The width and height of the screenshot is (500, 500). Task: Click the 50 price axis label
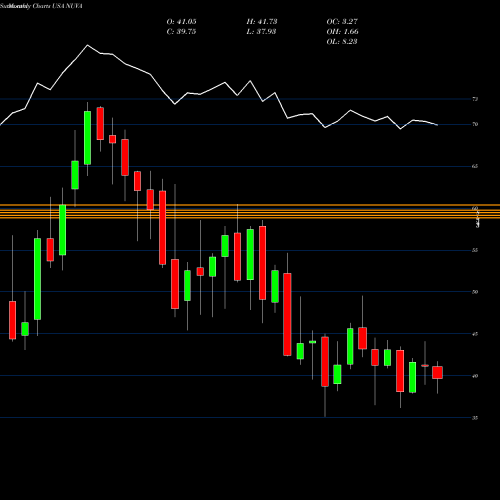[475, 292]
